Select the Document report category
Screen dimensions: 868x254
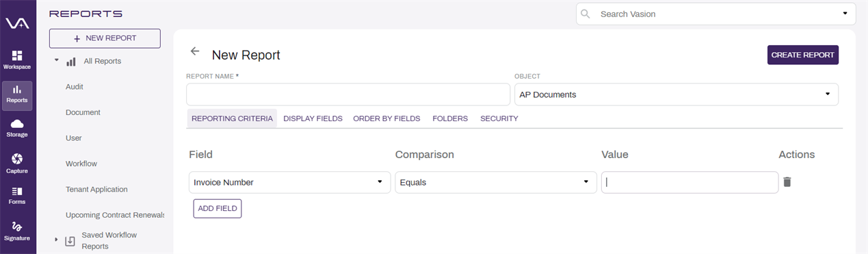(83, 112)
